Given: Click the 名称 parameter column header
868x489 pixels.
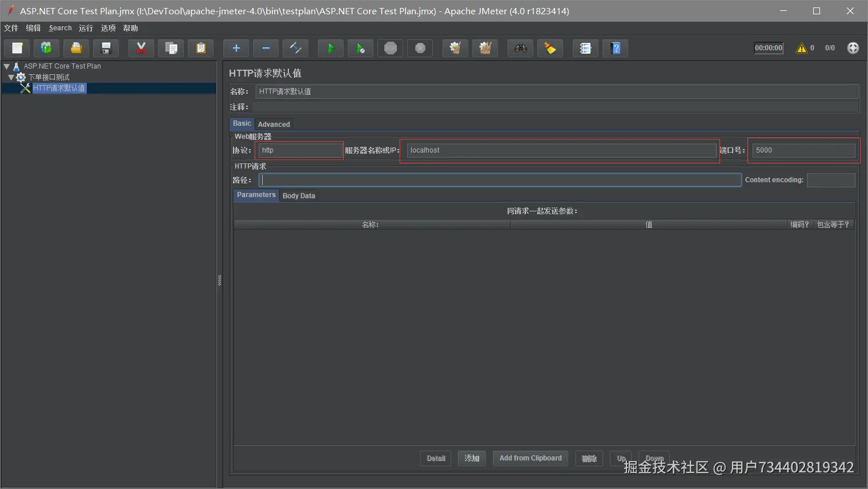Looking at the screenshot, I should (372, 225).
